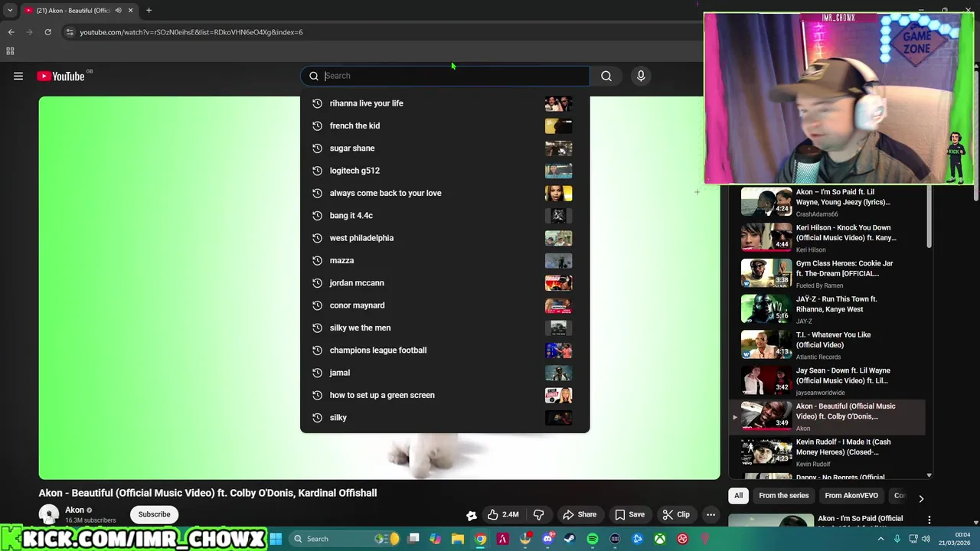Open the YouTube hamburger guide menu

click(18, 76)
